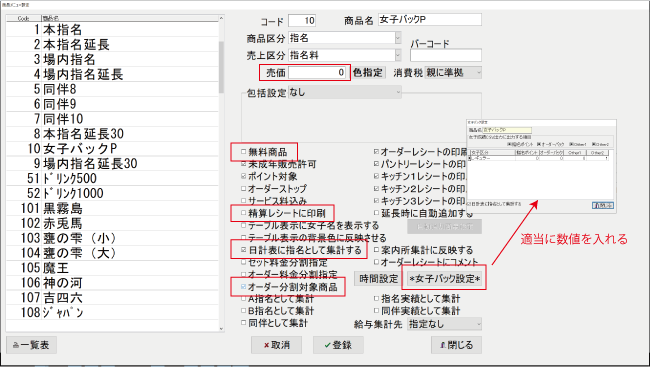Click product list scroll up arrow

pos(221,18)
